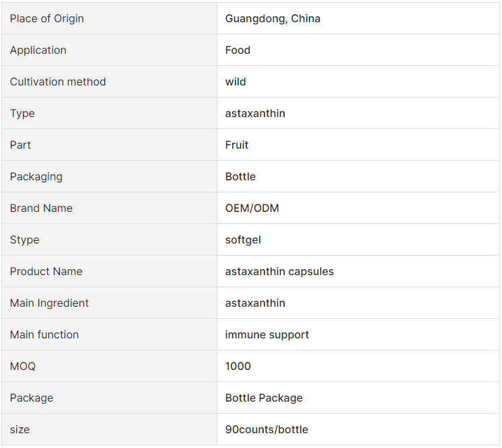Image resolution: width=502 pixels, height=448 pixels.
Task: Select the softgel value text
Action: [243, 240]
